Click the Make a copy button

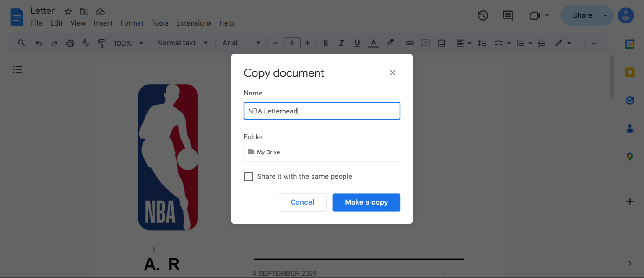(366, 202)
